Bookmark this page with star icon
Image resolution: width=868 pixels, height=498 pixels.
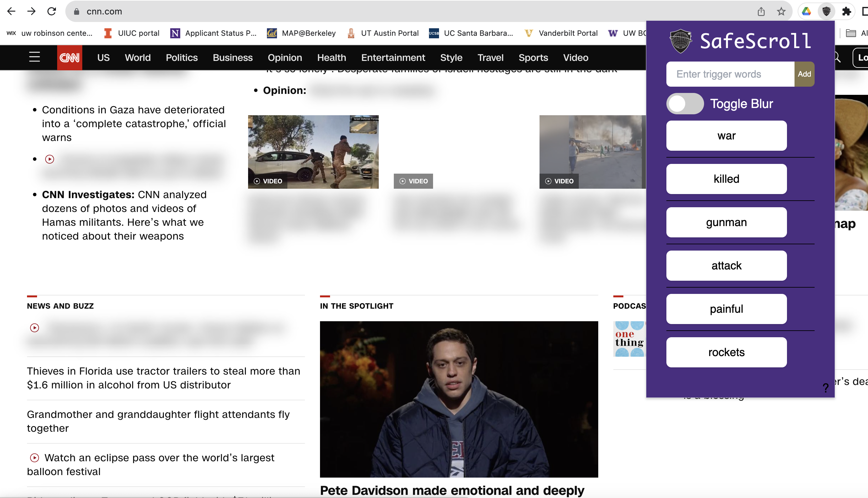(781, 11)
